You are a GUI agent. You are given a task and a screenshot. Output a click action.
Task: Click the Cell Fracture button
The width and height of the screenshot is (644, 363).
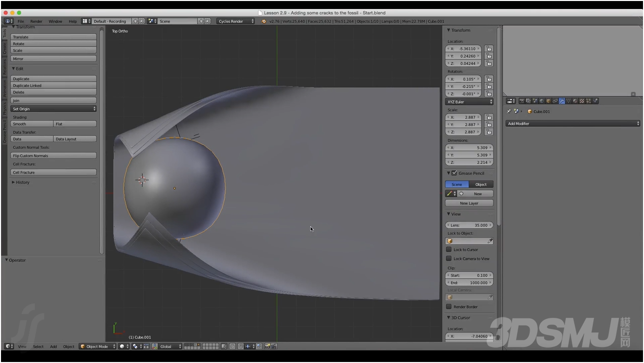tap(54, 172)
